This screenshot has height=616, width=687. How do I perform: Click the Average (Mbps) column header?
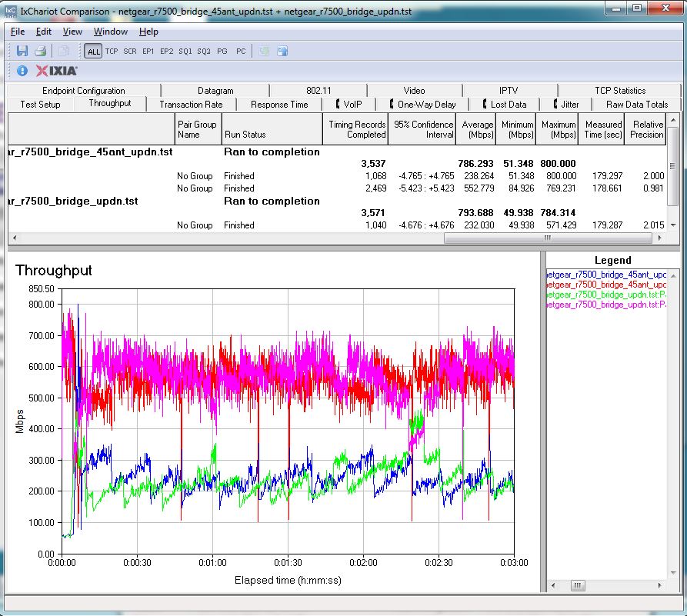(475, 129)
